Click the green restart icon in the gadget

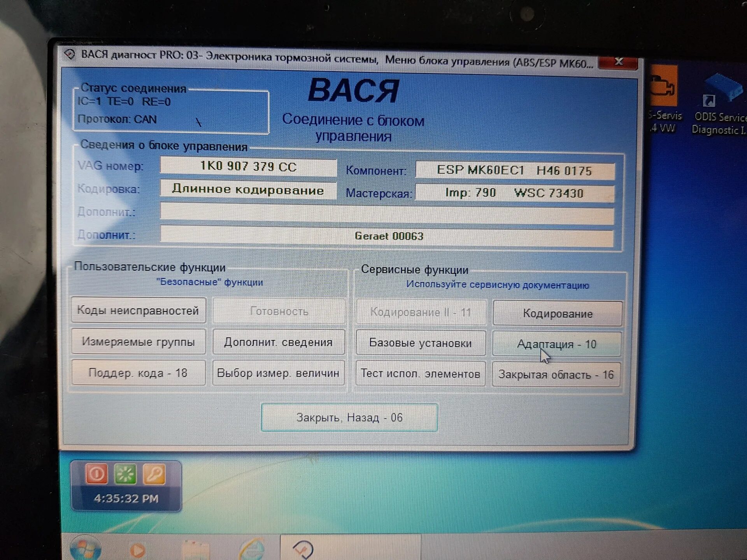click(125, 474)
